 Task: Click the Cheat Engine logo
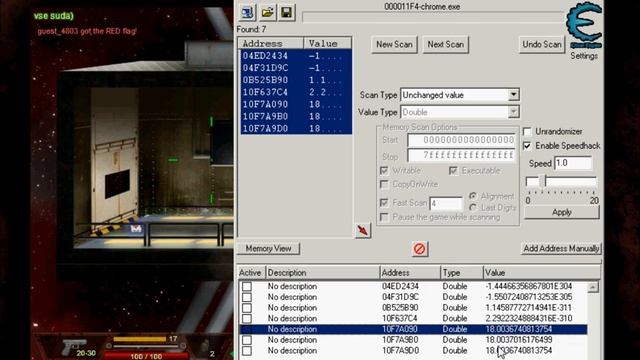pos(584,25)
